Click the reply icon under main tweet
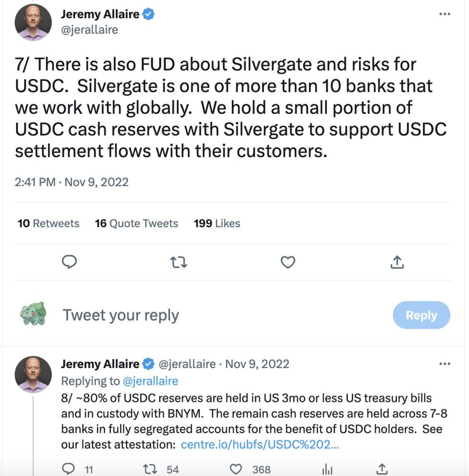Screen dimensions: 469x476 coord(69,262)
